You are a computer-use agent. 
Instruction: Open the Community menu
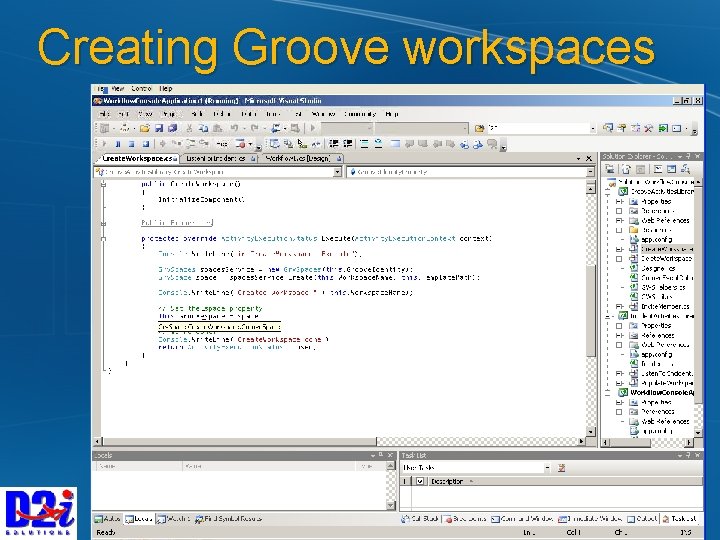click(360, 114)
